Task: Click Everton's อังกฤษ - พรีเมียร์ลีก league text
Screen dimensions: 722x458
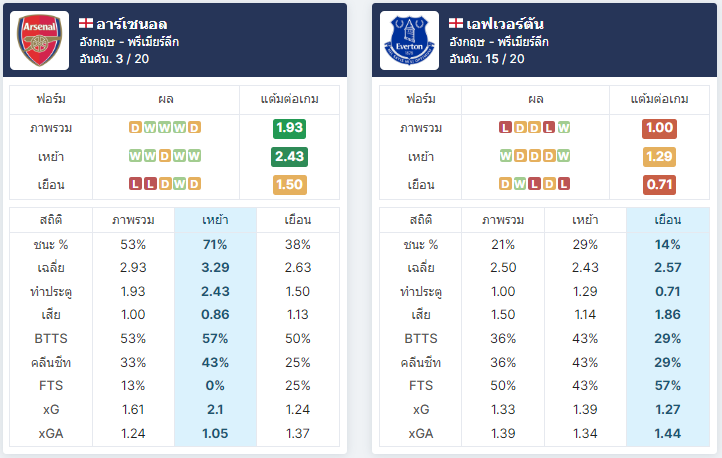Action: click(499, 42)
